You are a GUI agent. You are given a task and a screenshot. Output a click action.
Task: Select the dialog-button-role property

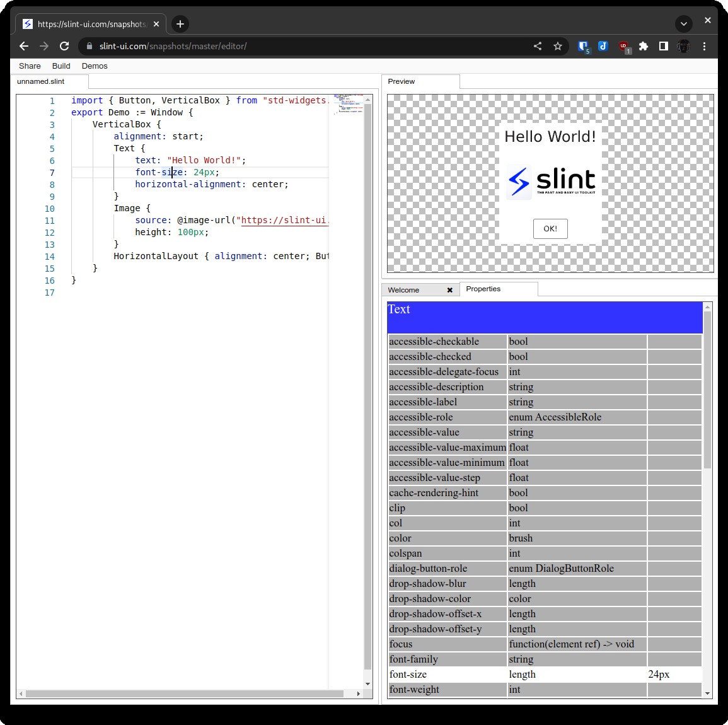click(x=545, y=569)
